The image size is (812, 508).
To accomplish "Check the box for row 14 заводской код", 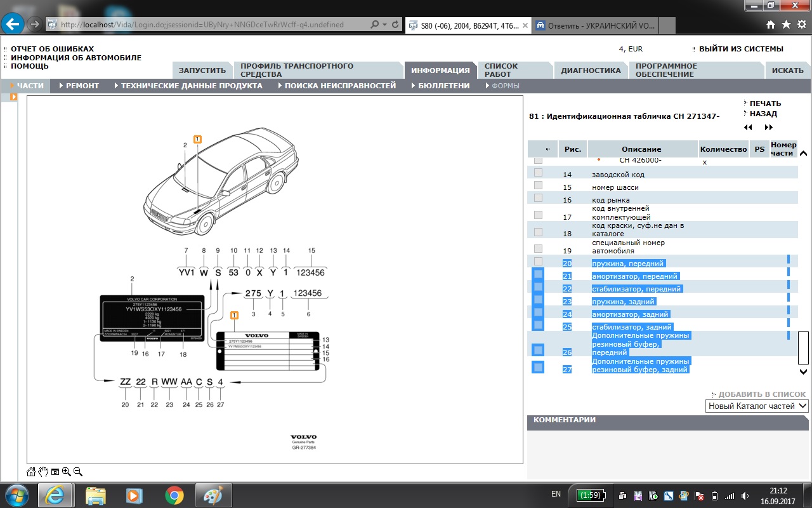I will point(538,173).
